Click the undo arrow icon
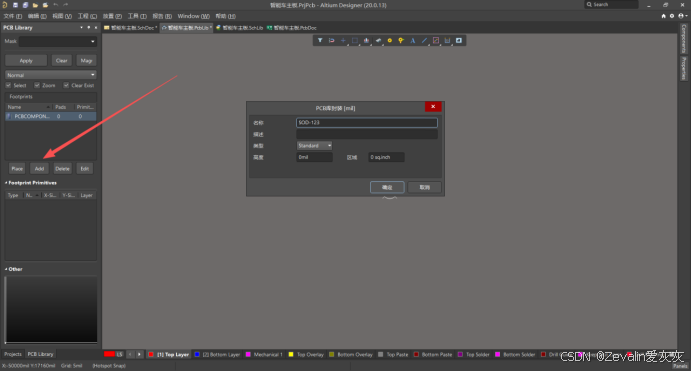The width and height of the screenshot is (692, 371). (x=56, y=5)
